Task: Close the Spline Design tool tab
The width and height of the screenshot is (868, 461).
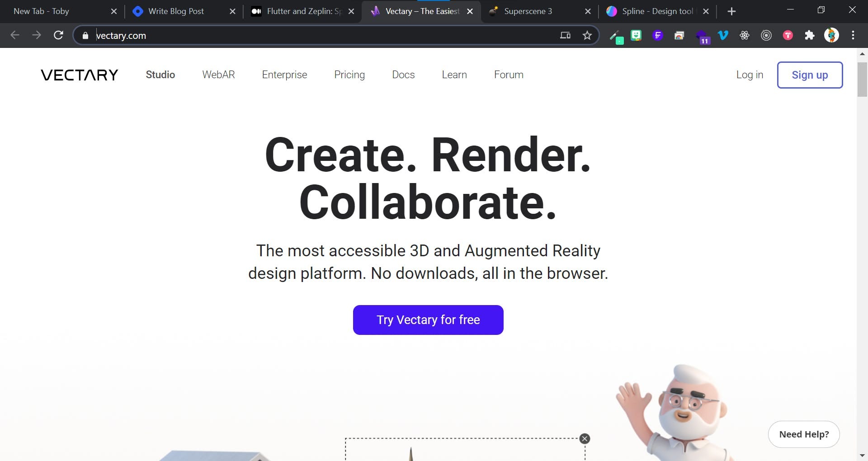Action: pos(706,11)
